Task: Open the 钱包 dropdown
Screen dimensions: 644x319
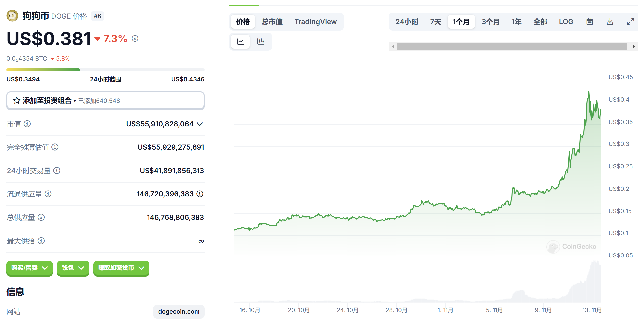Action: 73,268
